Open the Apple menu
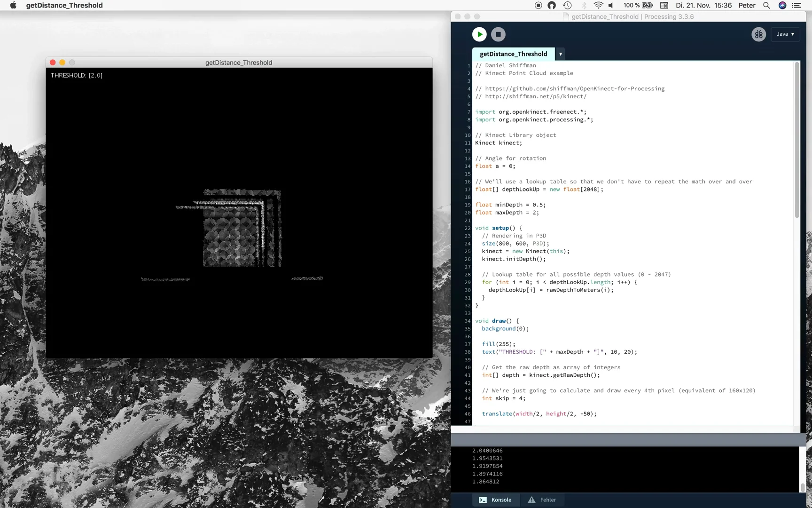The height and width of the screenshot is (508, 812). [13, 5]
